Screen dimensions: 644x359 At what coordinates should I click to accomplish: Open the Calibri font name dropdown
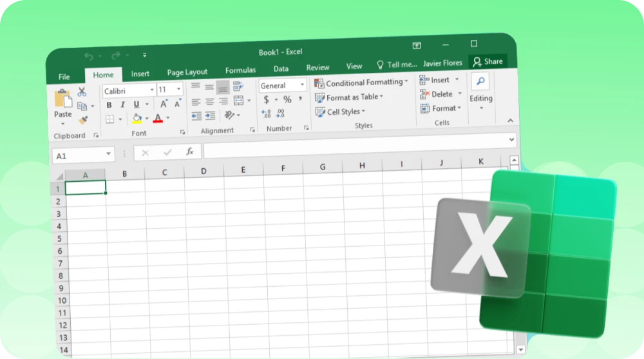(152, 90)
